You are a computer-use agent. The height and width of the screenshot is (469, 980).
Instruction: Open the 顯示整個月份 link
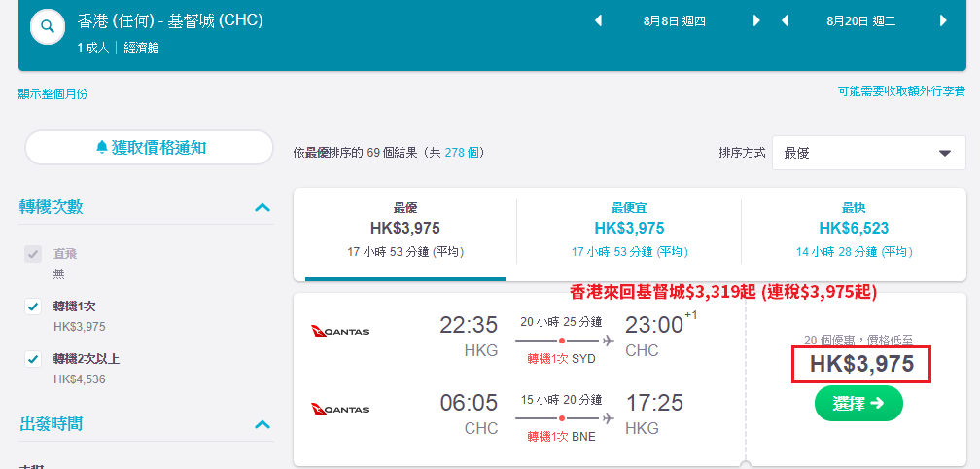[53, 94]
